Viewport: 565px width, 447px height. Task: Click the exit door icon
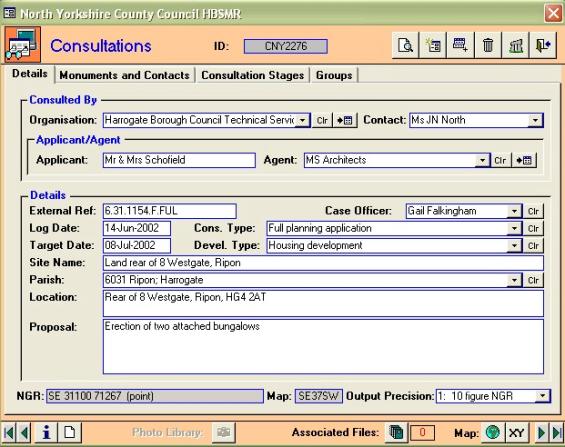pos(543,45)
